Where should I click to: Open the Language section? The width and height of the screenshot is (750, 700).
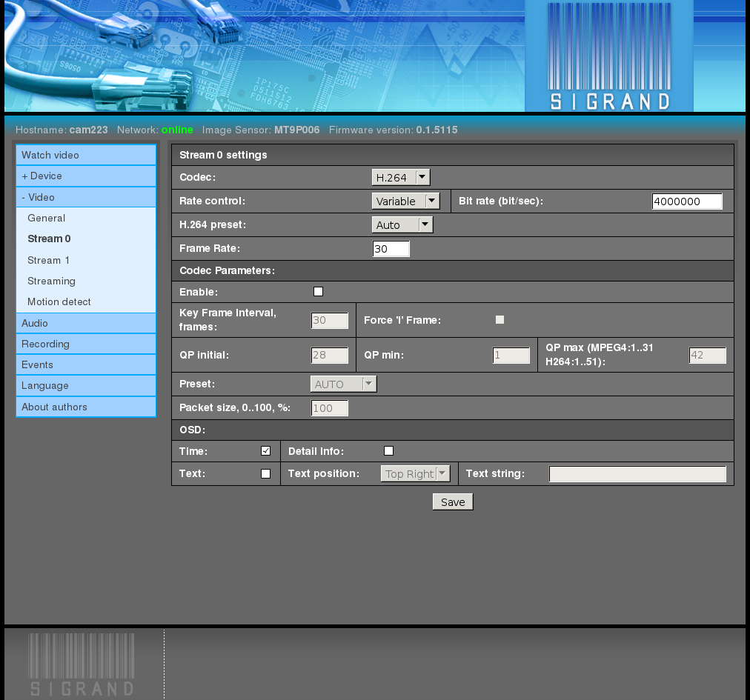pyautogui.click(x=86, y=385)
